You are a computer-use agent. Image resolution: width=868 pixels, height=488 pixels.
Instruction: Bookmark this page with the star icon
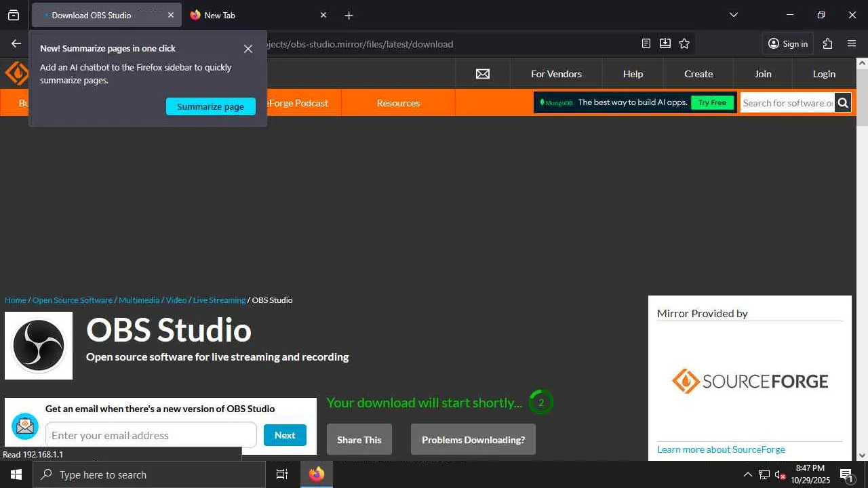(684, 43)
